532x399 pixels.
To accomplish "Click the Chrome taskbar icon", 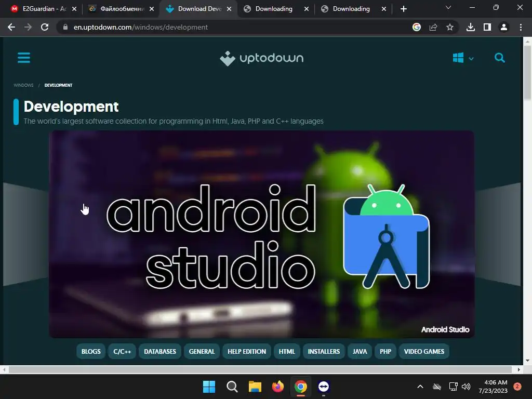I will tap(301, 387).
